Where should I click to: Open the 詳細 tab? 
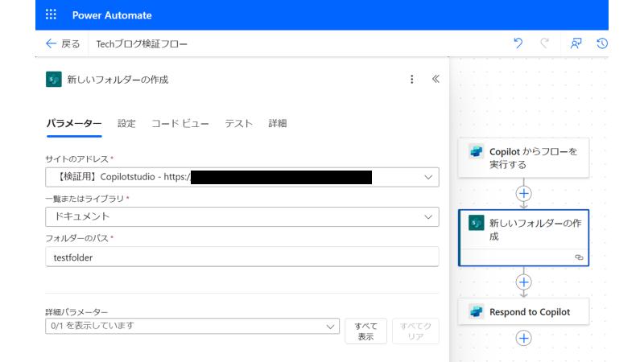coord(278,123)
